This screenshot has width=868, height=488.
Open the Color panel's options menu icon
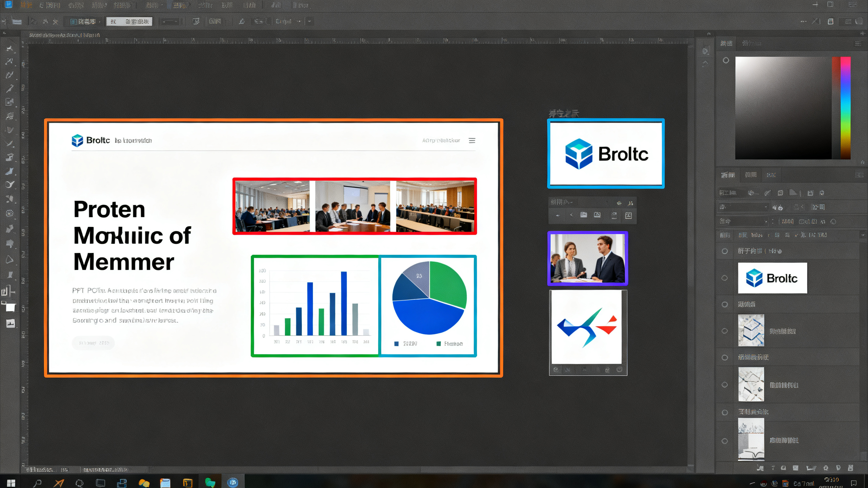pos(858,44)
